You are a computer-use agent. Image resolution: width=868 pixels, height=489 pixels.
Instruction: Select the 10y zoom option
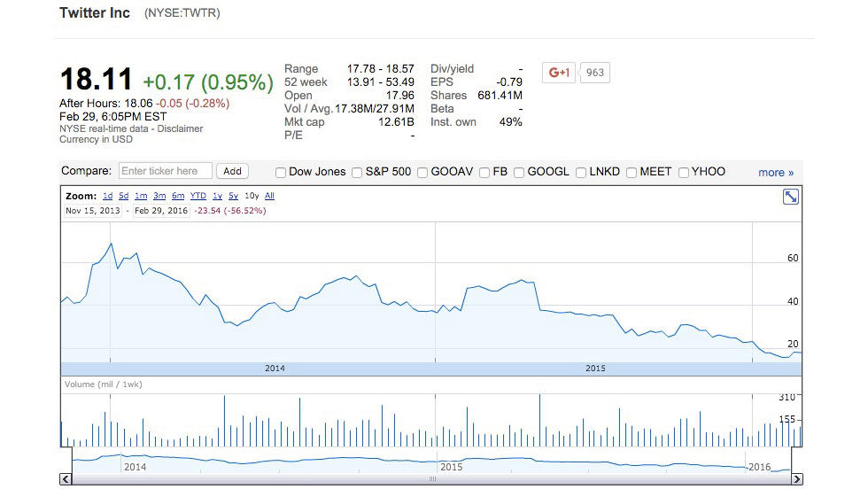(x=252, y=196)
